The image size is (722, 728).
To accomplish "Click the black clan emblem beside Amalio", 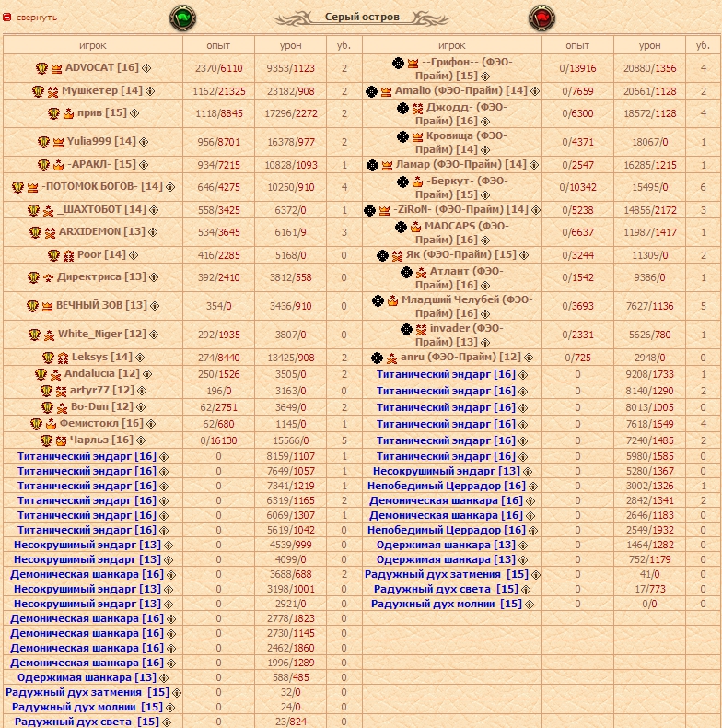I will [x=372, y=91].
